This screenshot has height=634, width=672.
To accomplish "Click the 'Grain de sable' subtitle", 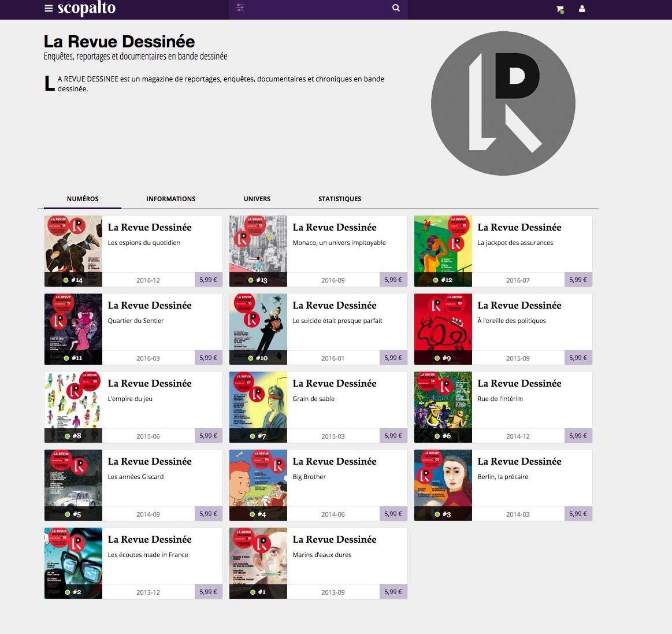I will click(314, 399).
